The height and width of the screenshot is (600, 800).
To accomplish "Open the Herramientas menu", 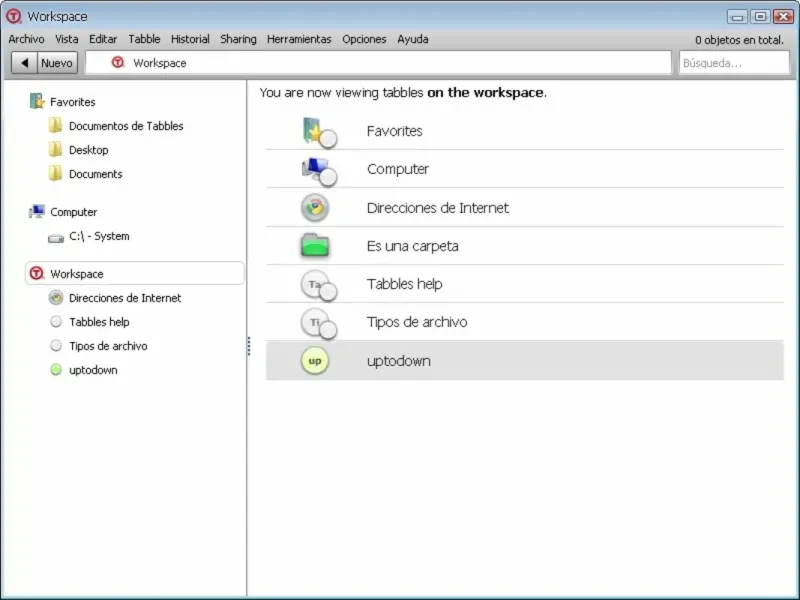I will [x=299, y=39].
